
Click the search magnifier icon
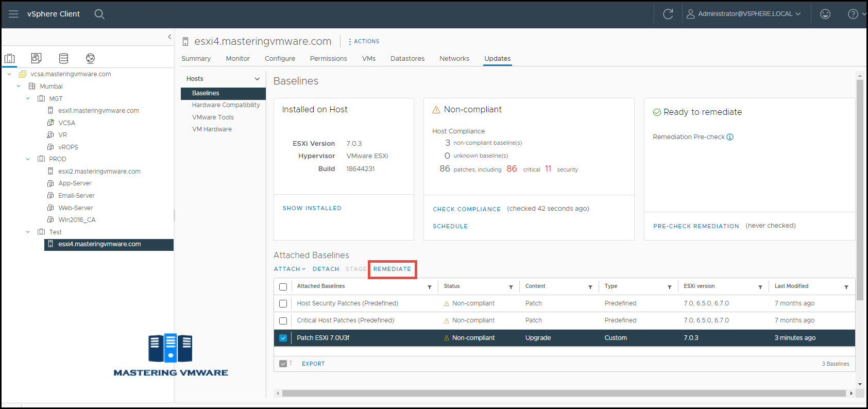(x=99, y=14)
